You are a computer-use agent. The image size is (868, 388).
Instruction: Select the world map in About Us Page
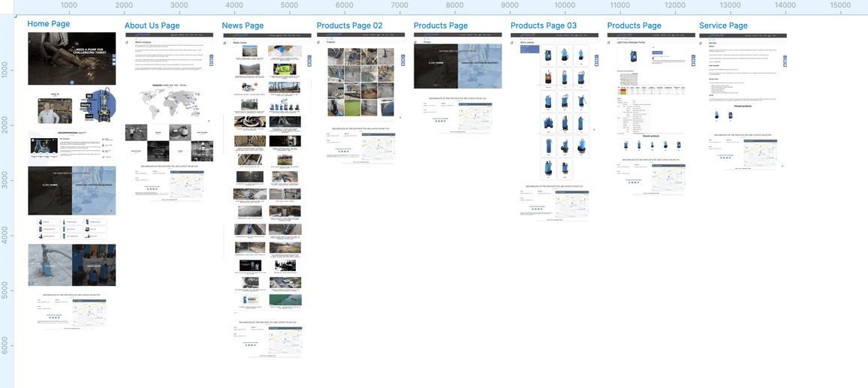pyautogui.click(x=168, y=104)
